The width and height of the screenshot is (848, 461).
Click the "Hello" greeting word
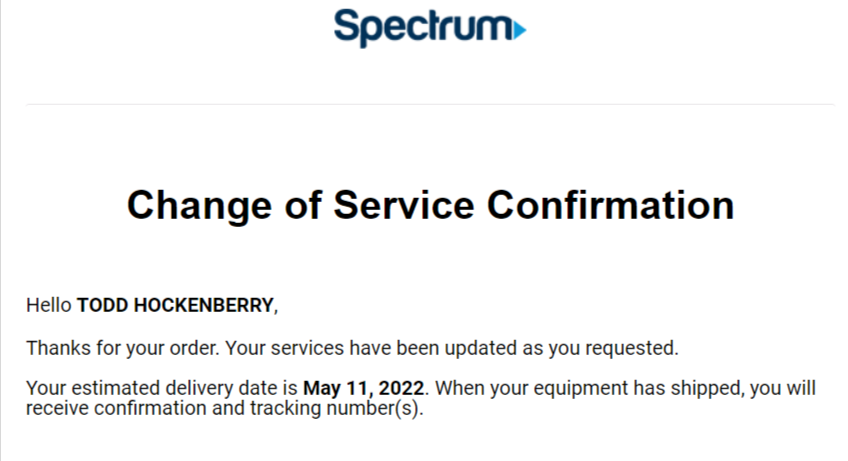coord(49,305)
